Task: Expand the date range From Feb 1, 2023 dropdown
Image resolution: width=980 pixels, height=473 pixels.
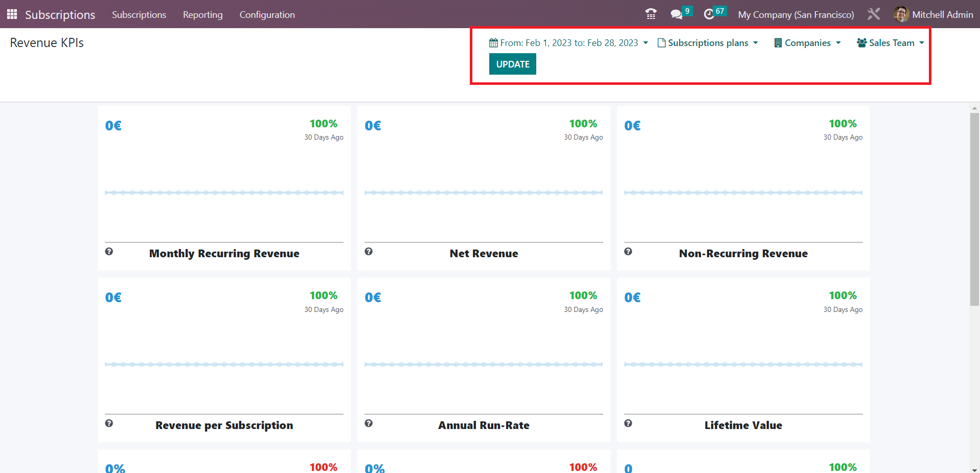Action: pyautogui.click(x=568, y=43)
